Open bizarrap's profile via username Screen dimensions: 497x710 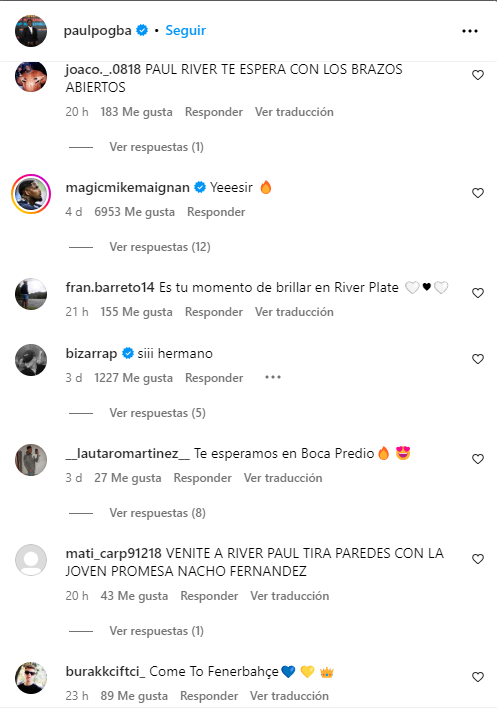click(x=91, y=353)
